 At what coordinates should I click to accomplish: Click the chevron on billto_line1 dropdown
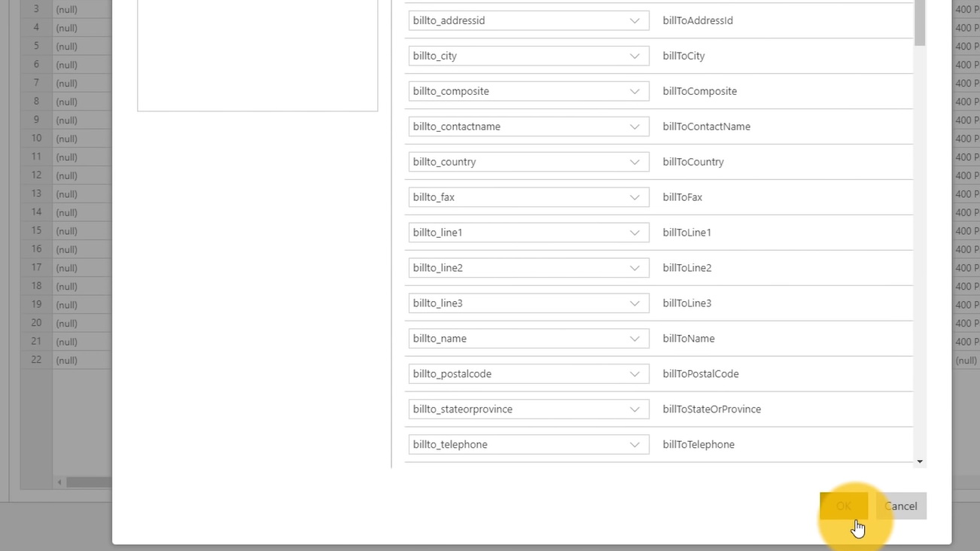[635, 233]
